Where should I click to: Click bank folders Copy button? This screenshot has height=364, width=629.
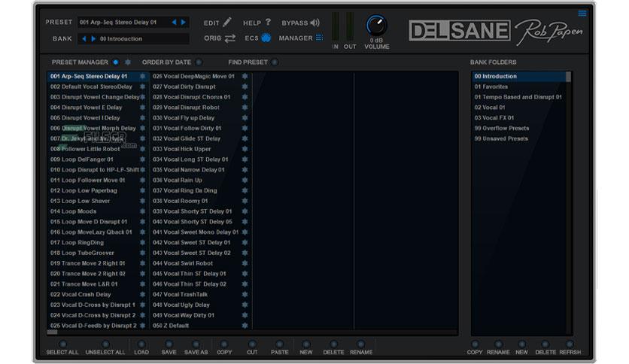[x=475, y=344]
